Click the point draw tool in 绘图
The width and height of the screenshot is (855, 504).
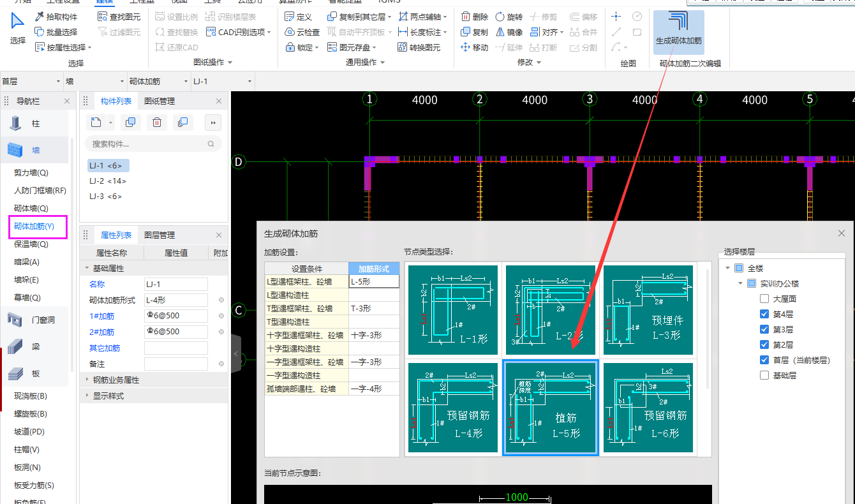(x=616, y=17)
